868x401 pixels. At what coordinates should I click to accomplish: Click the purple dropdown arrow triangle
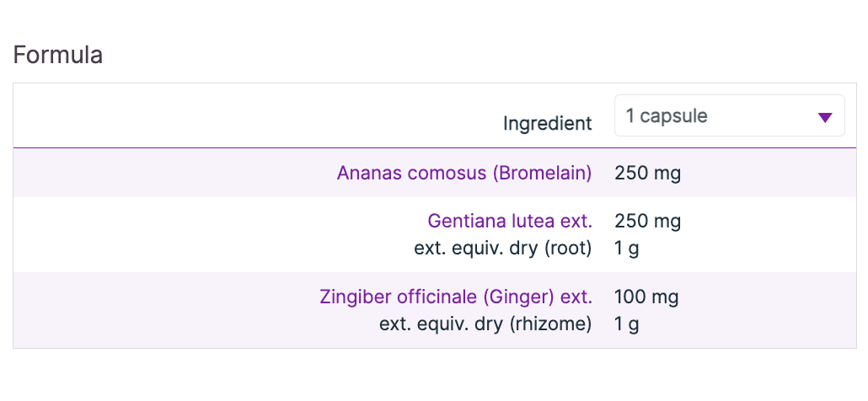pos(825,117)
